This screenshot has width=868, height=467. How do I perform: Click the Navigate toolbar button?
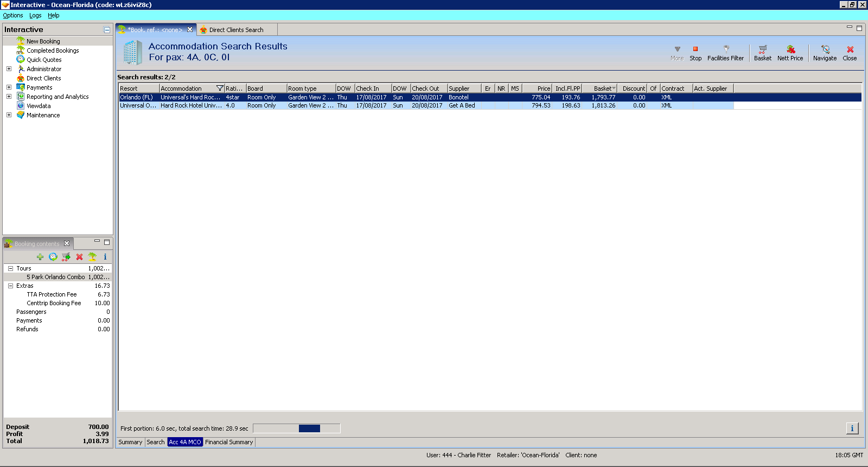[x=825, y=53]
